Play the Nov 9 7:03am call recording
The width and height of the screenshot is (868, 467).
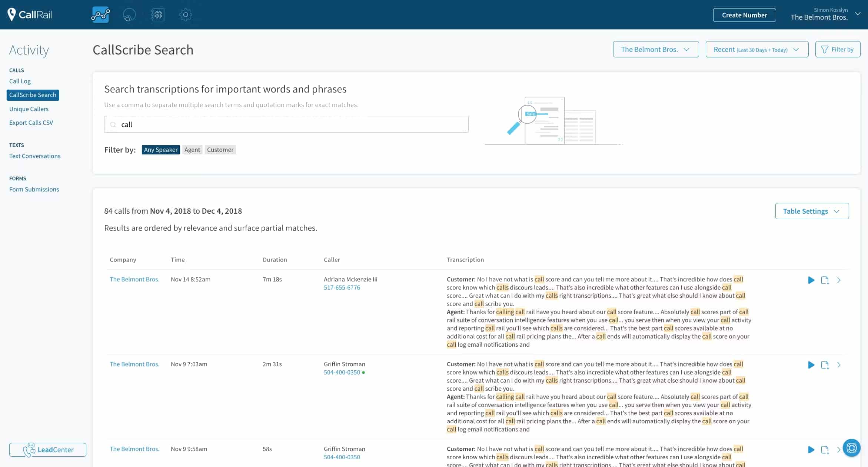click(811, 365)
